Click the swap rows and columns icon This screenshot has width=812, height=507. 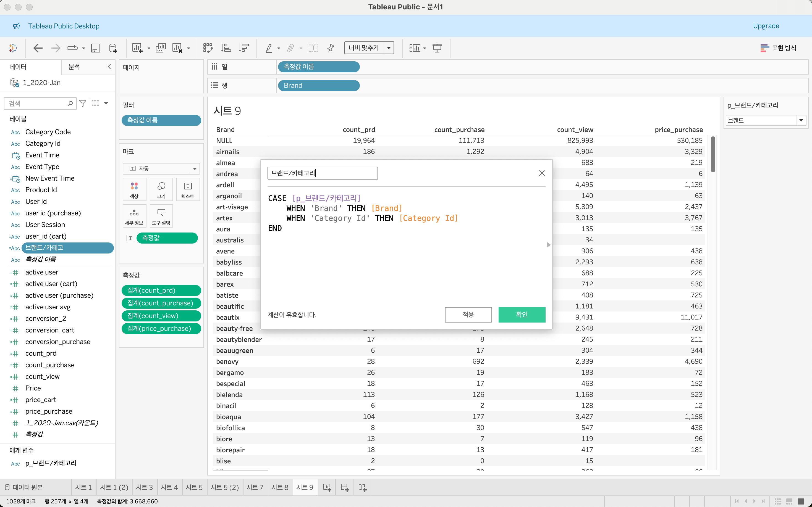208,48
